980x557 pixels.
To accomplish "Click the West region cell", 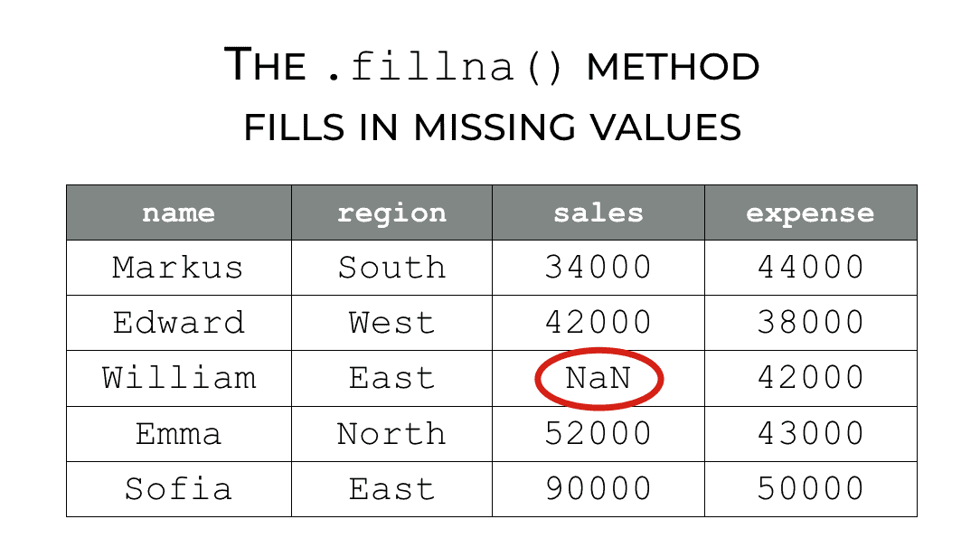I will (391, 323).
